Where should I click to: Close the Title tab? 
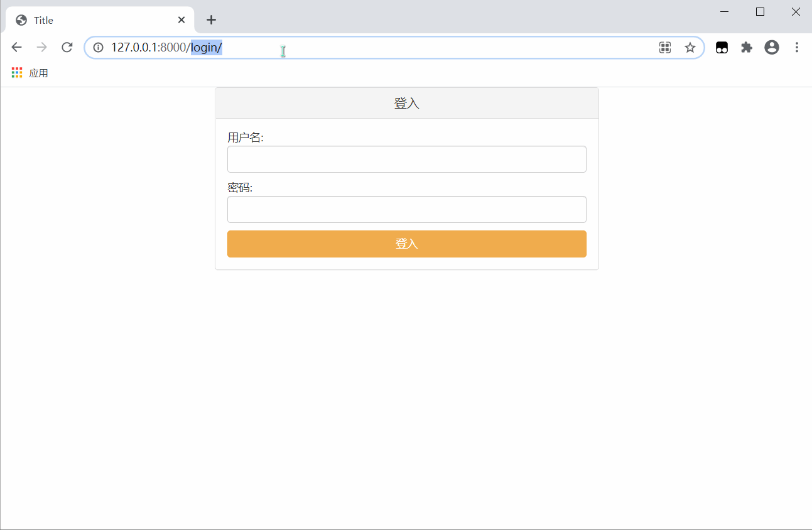click(181, 20)
